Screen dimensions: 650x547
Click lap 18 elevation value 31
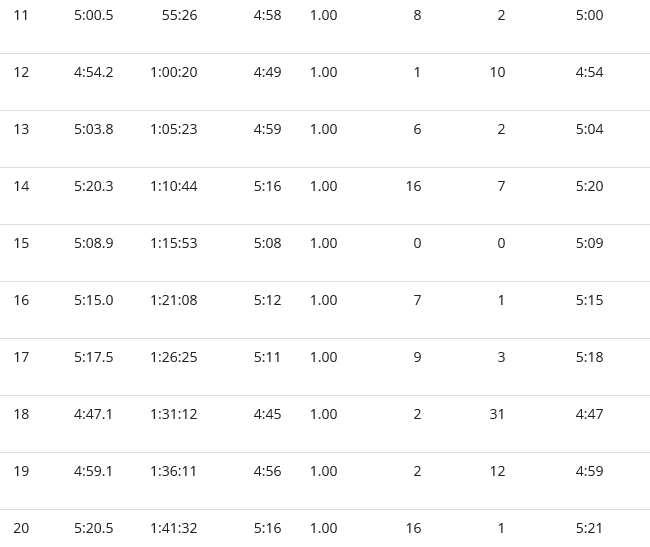[x=497, y=414]
